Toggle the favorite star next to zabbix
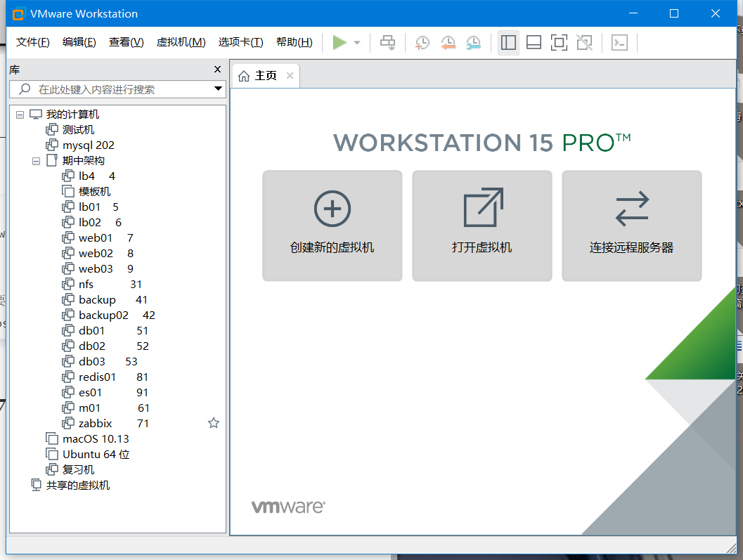The image size is (743, 560). 214,423
